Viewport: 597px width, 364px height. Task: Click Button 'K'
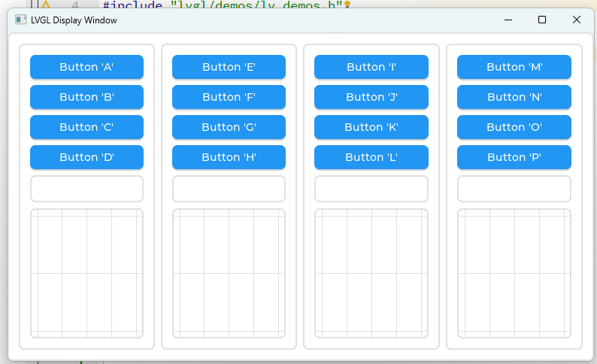pos(371,127)
